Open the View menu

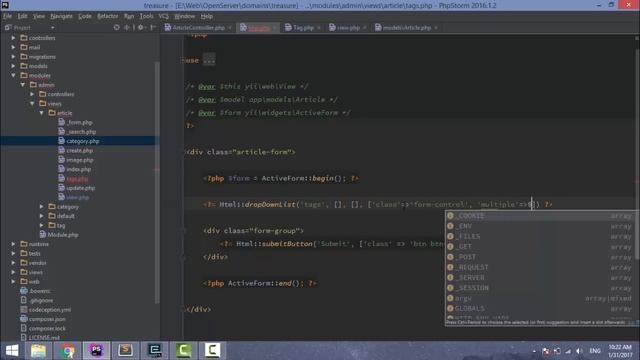[x=39, y=16]
